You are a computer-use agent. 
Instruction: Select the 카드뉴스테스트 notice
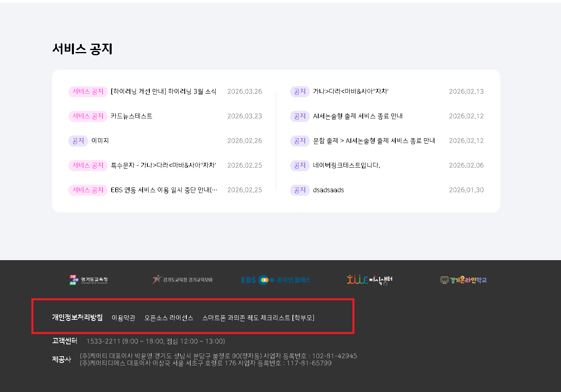tap(132, 116)
